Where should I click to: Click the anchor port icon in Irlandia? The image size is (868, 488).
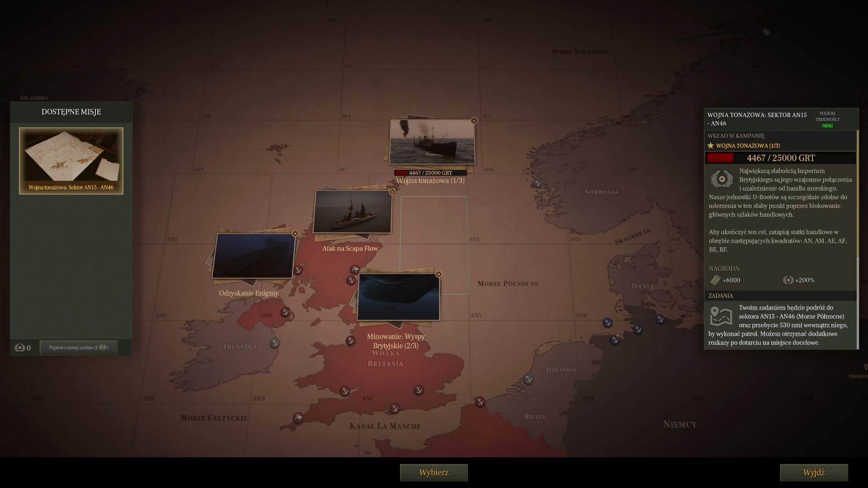pos(274,343)
